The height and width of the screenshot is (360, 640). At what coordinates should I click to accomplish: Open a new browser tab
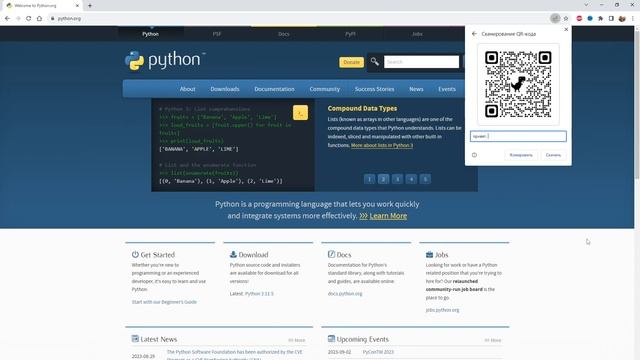90,6
